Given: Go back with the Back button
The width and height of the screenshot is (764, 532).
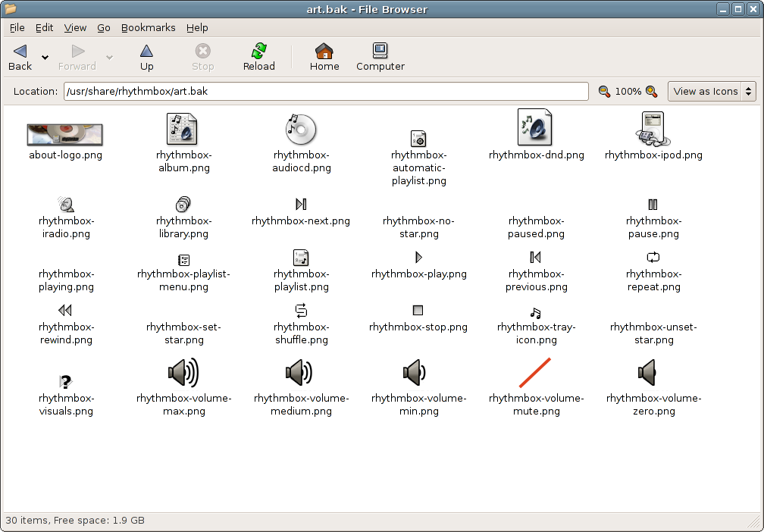Looking at the screenshot, I should pyautogui.click(x=20, y=58).
